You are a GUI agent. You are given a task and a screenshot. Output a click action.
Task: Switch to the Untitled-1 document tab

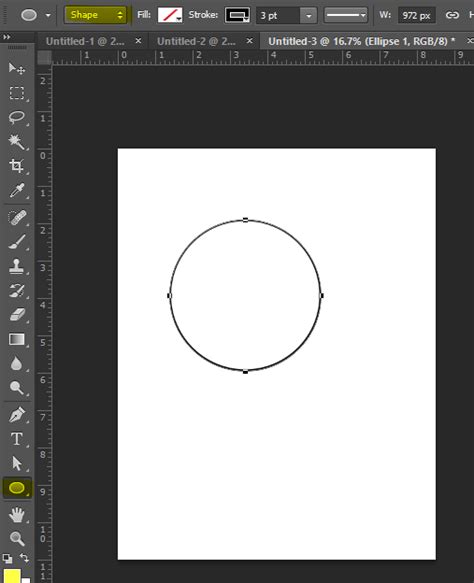point(85,41)
